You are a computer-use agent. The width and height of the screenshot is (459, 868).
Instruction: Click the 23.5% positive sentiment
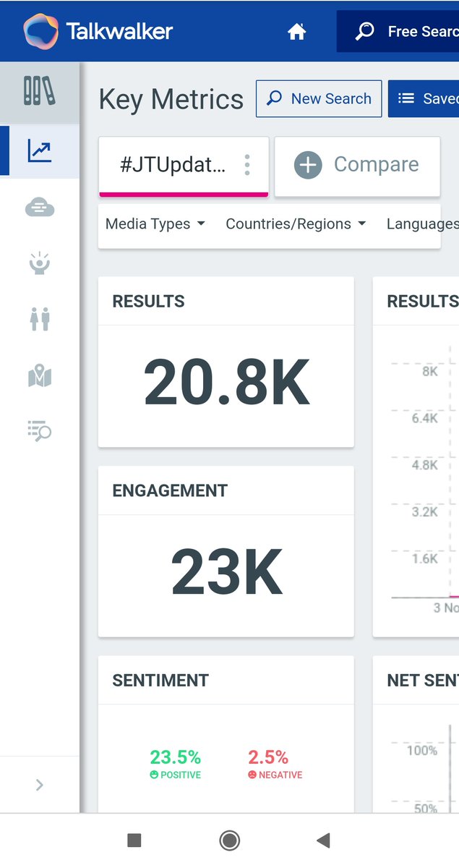point(176,757)
